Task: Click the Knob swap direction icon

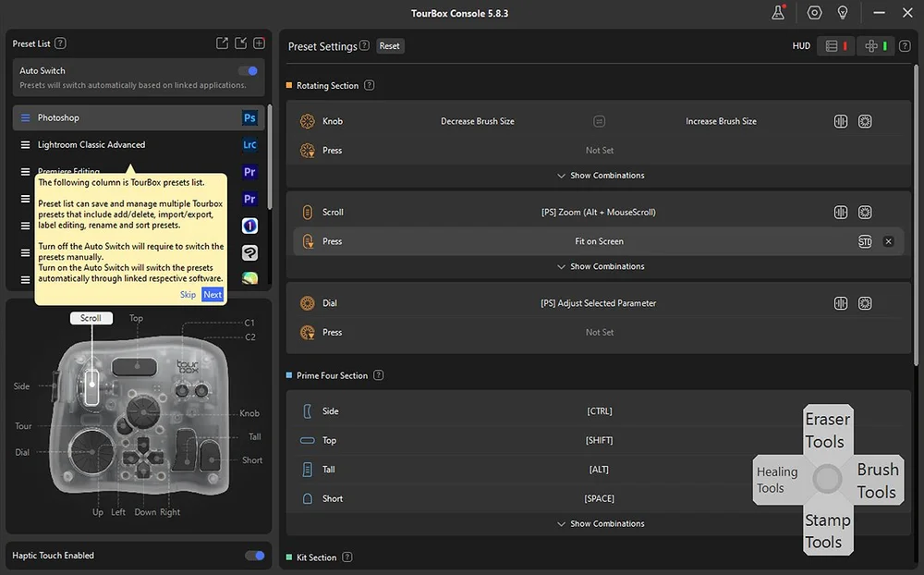Action: 599,121
